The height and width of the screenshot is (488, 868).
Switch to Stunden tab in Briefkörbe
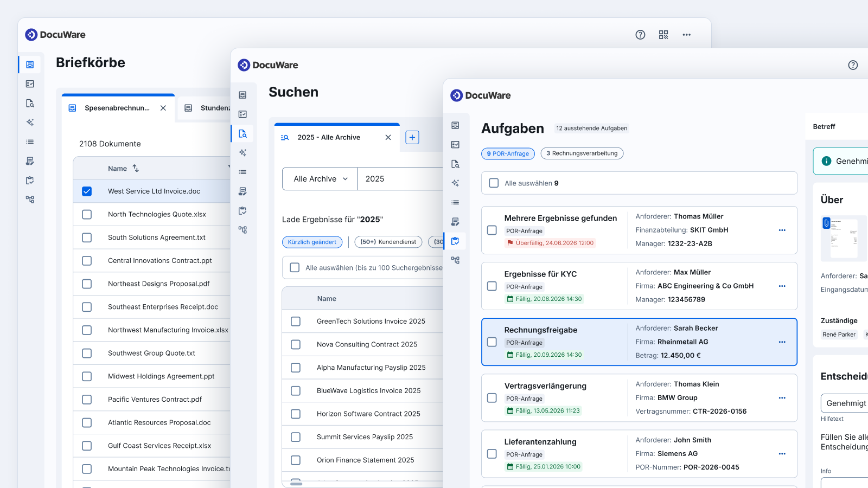tap(205, 108)
